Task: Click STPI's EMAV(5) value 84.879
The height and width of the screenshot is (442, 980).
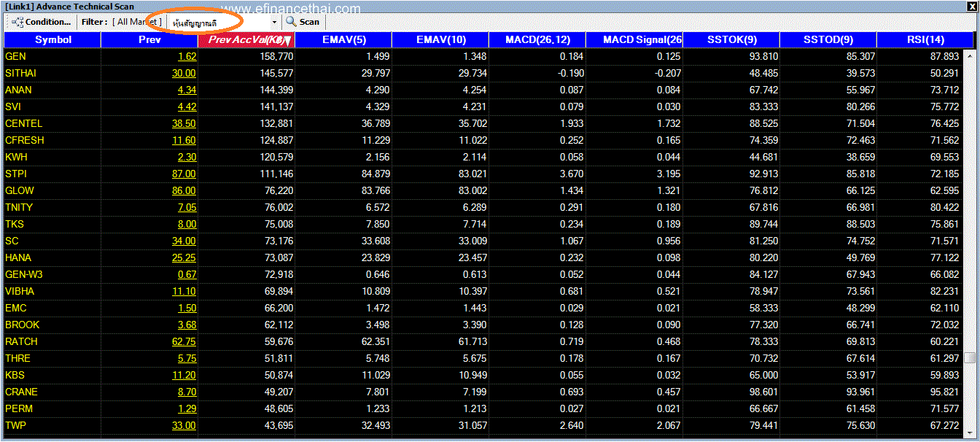Action: [376, 174]
